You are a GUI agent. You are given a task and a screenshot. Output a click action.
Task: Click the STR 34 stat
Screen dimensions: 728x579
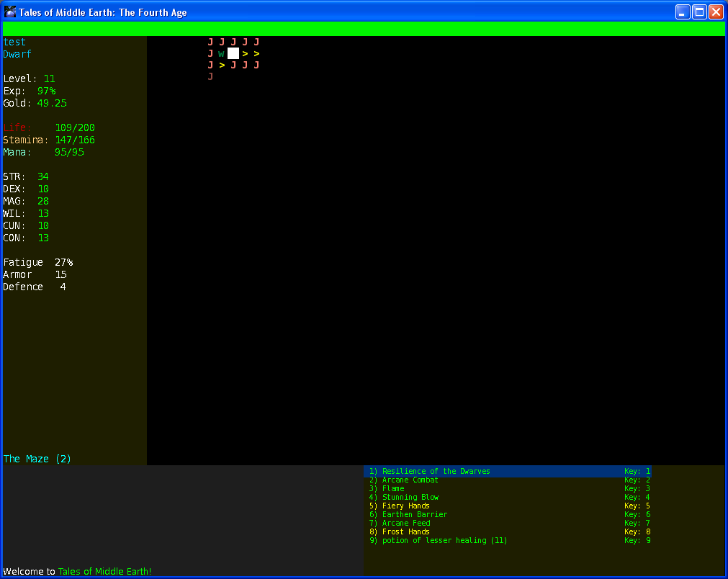(26, 177)
